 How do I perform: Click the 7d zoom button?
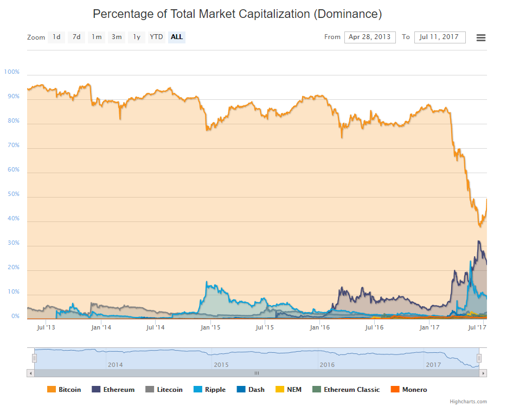coord(76,37)
